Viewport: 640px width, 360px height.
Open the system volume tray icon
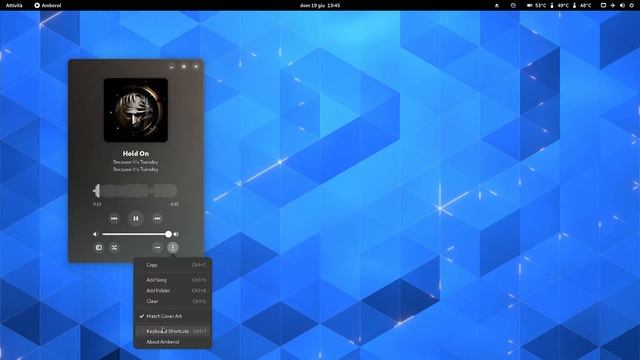coord(622,5)
